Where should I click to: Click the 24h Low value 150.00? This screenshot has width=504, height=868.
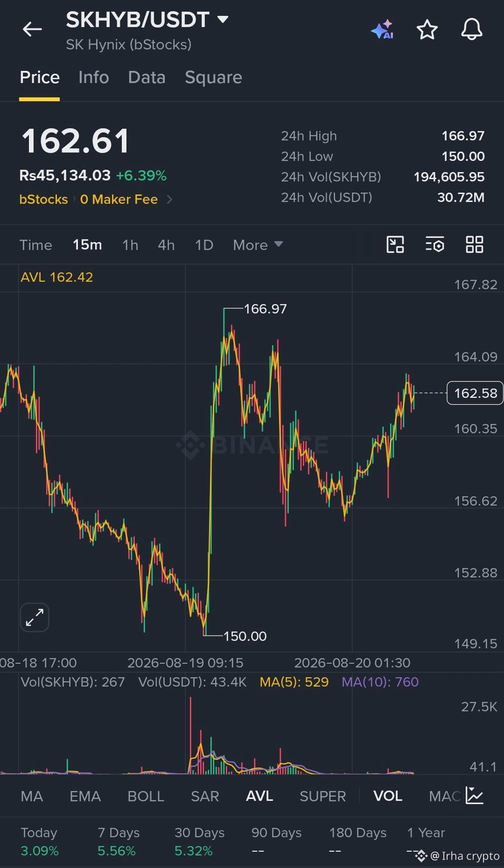coord(463,156)
